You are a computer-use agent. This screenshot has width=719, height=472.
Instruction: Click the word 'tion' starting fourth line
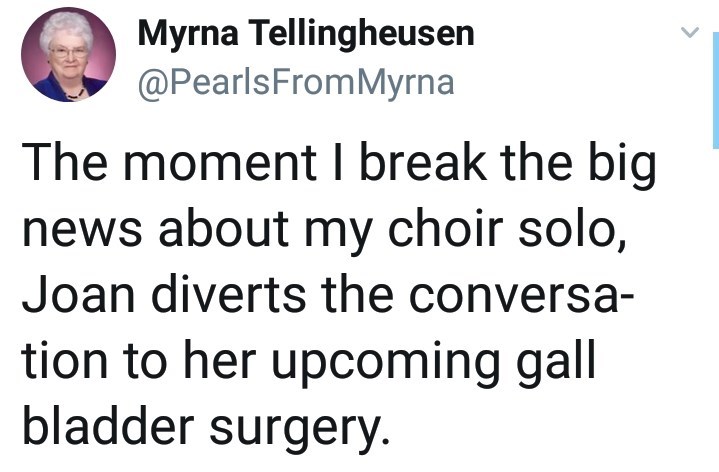(64, 360)
